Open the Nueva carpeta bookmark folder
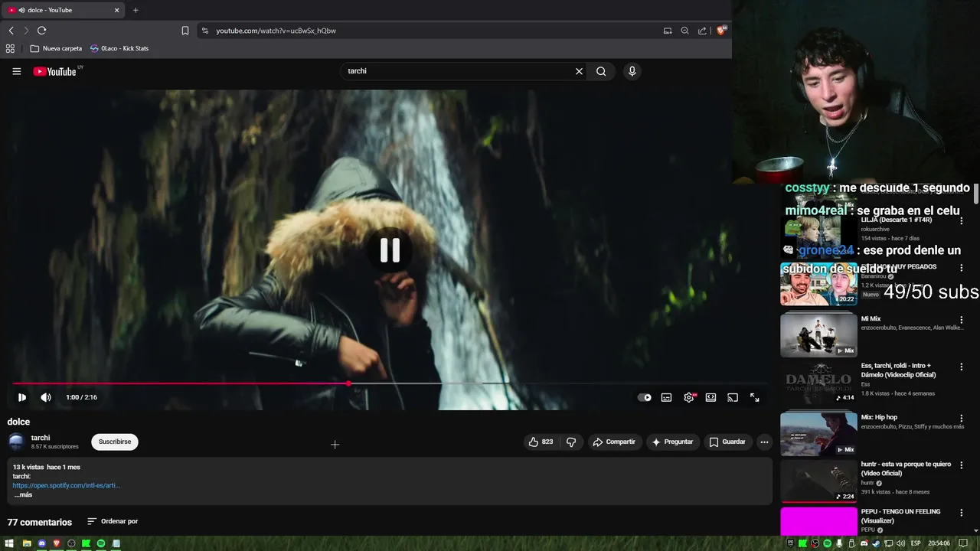Screen dimensions: 980x551 [56, 48]
